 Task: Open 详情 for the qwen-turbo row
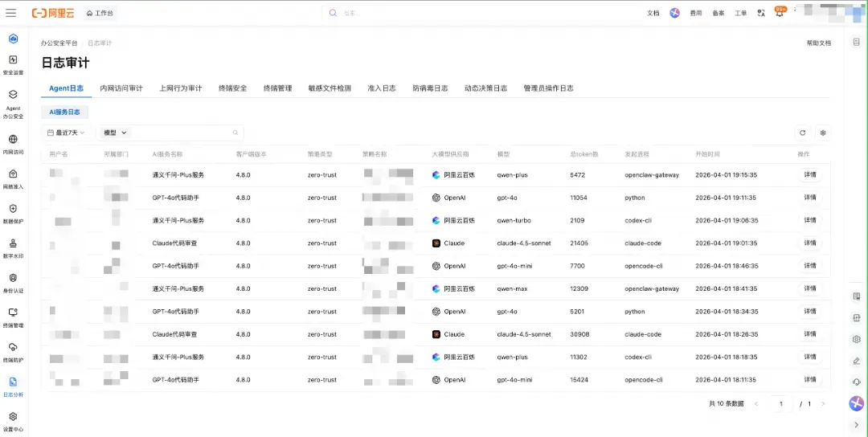[x=810, y=220]
